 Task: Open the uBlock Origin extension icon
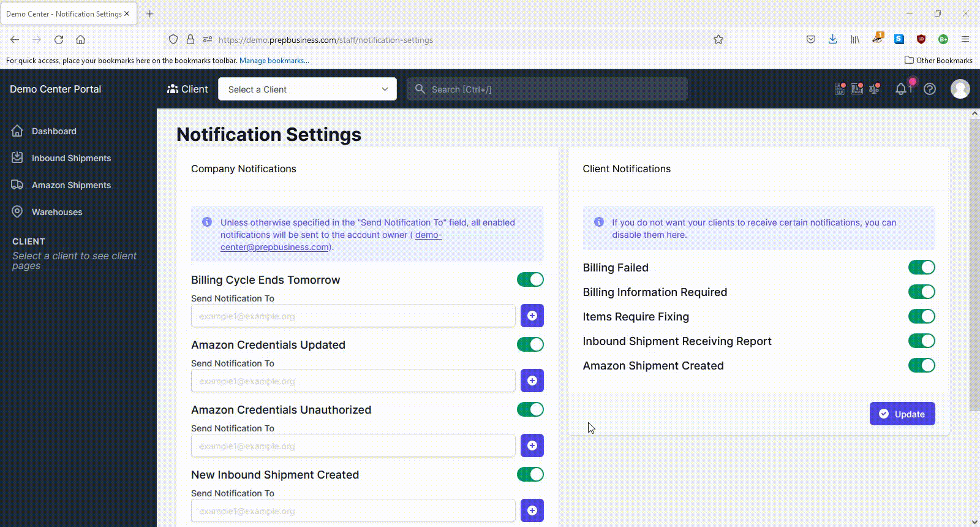pyautogui.click(x=921, y=39)
